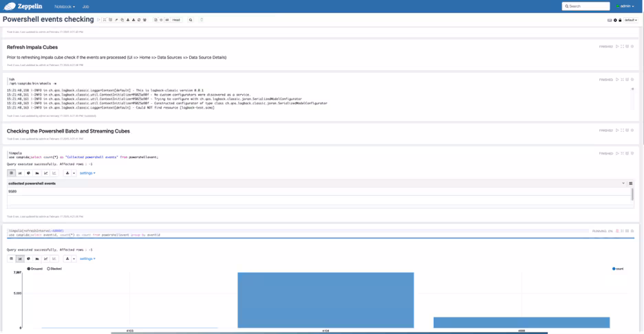Open interpreter binding with the gear icon
Screen dimensions: 644x334
[615, 20]
